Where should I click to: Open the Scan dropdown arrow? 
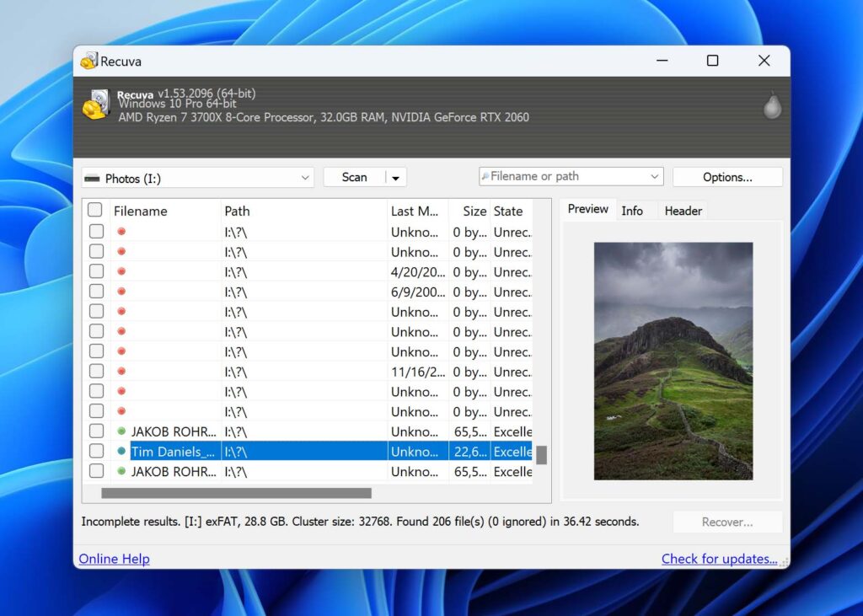tap(395, 177)
